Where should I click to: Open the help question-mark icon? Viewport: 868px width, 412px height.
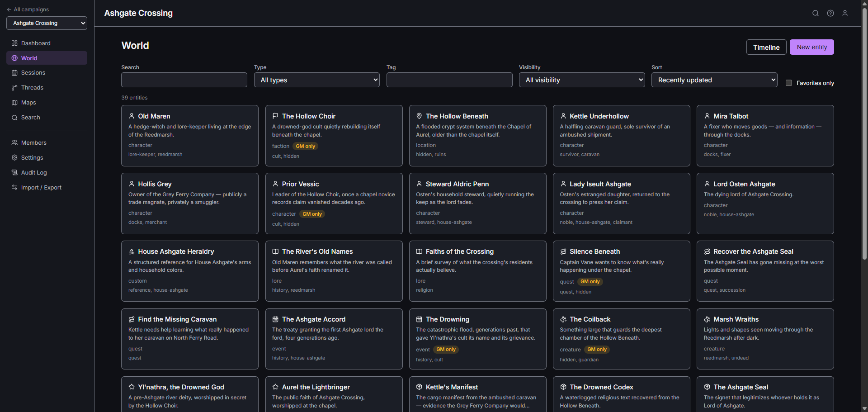830,13
